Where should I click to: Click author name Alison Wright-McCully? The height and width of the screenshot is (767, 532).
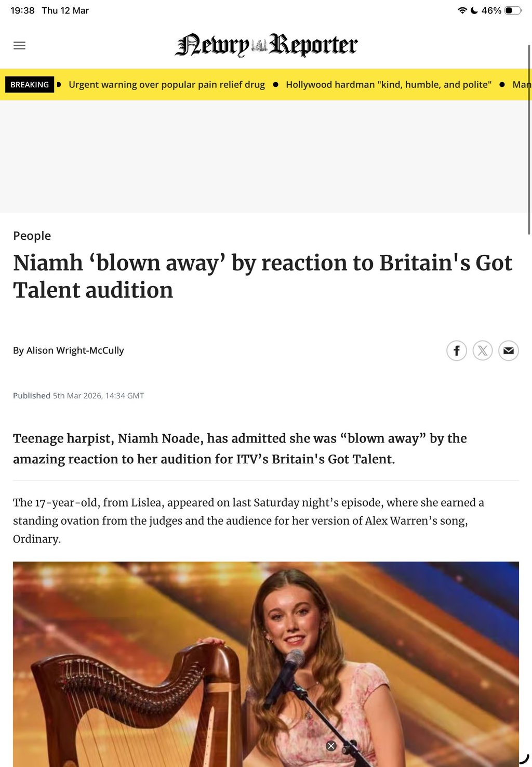pyautogui.click(x=75, y=350)
